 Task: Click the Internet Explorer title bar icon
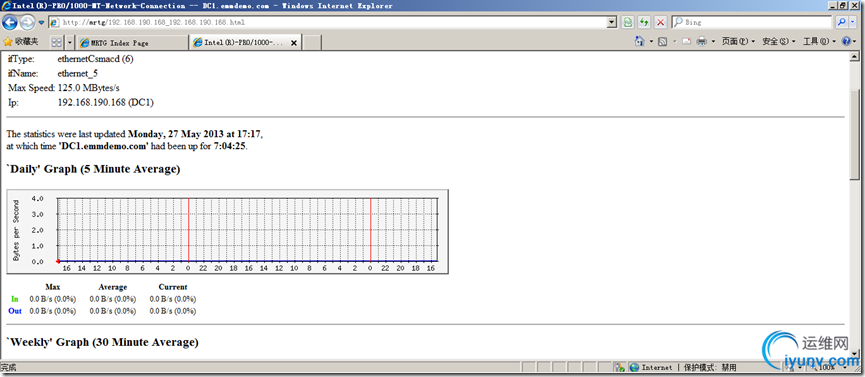[6, 6]
